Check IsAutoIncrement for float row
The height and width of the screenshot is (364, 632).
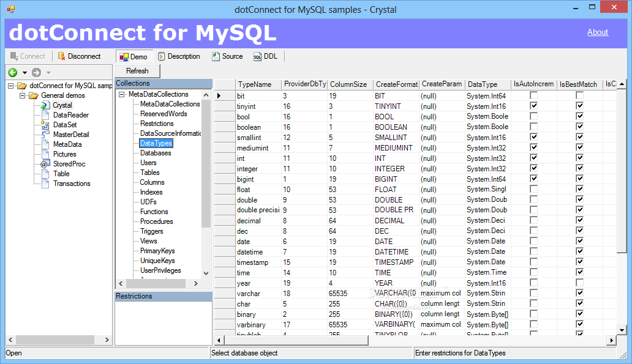click(x=533, y=189)
